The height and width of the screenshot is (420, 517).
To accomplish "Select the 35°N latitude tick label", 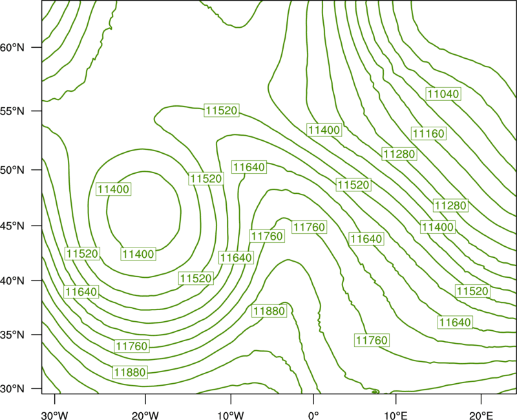I will pos(12,335).
